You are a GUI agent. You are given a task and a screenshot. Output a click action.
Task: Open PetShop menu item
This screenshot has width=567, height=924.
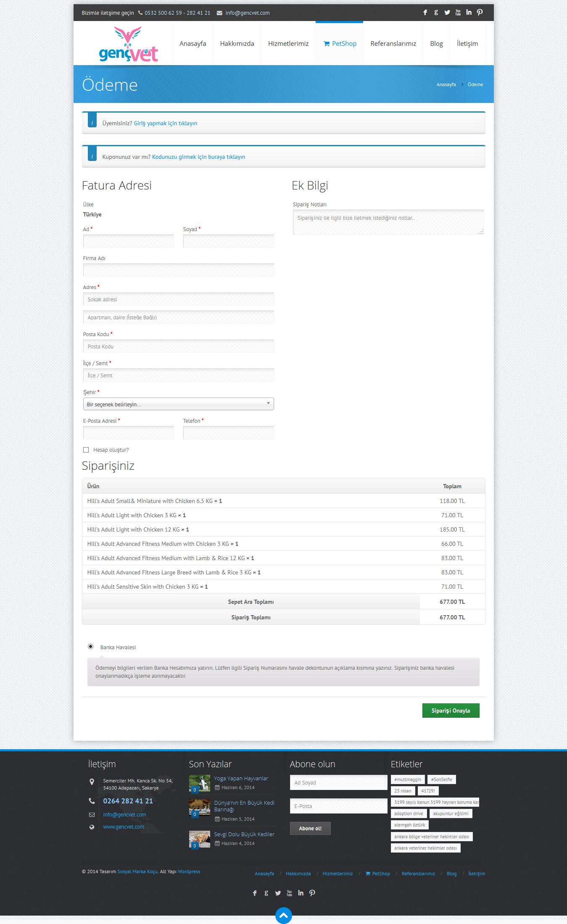[340, 44]
